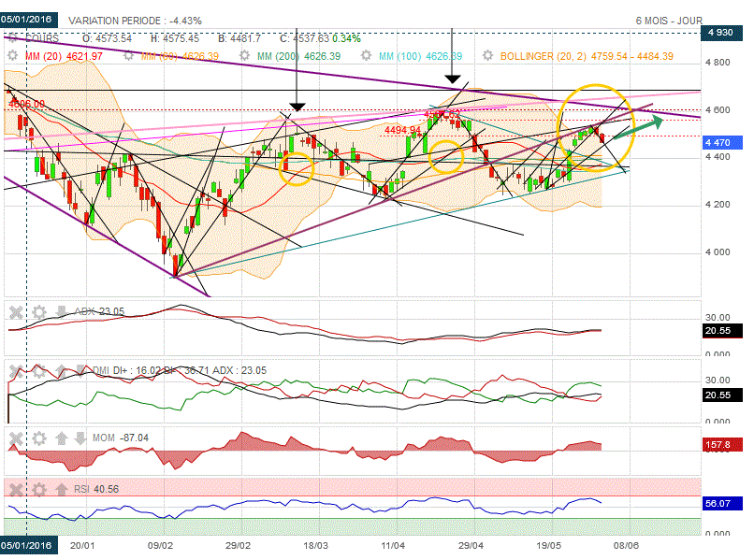This screenshot has width=754, height=560.
Task: Click the ADX 23.05 indicator label
Action: (x=99, y=311)
